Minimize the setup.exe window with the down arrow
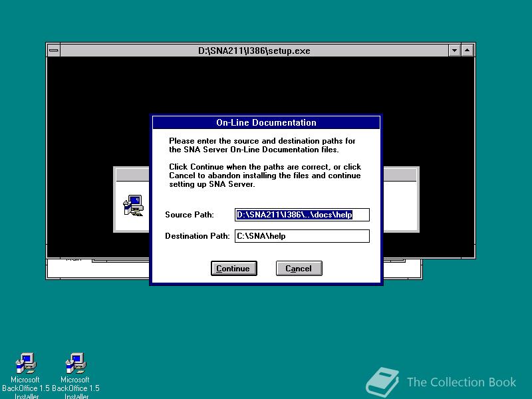The width and height of the screenshot is (532, 399). tap(454, 51)
